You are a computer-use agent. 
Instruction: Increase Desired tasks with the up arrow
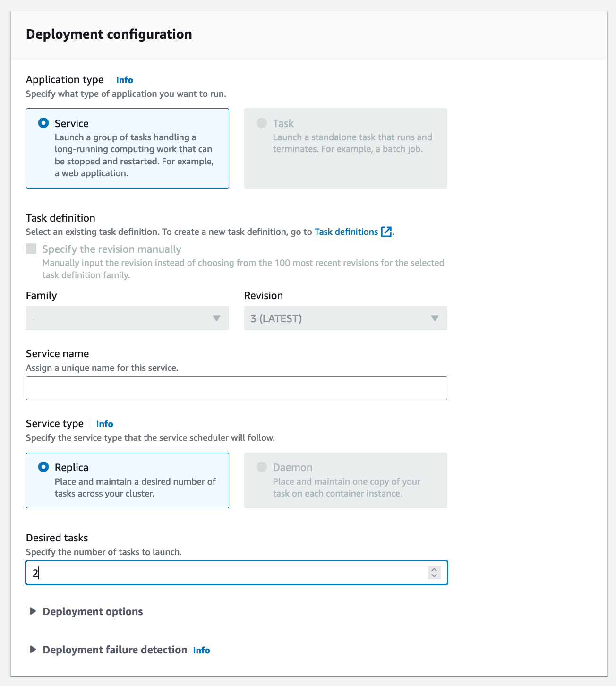(x=434, y=570)
